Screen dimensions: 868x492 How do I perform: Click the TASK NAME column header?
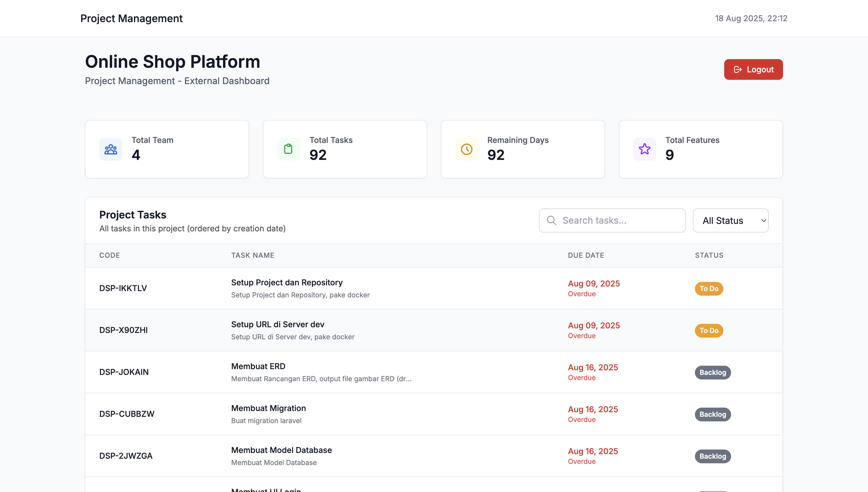pyautogui.click(x=252, y=255)
